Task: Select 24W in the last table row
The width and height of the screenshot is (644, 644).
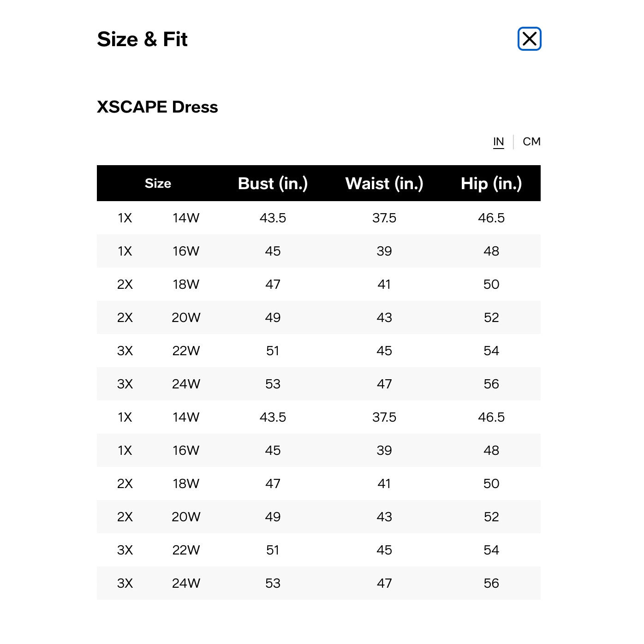Action: point(186,583)
